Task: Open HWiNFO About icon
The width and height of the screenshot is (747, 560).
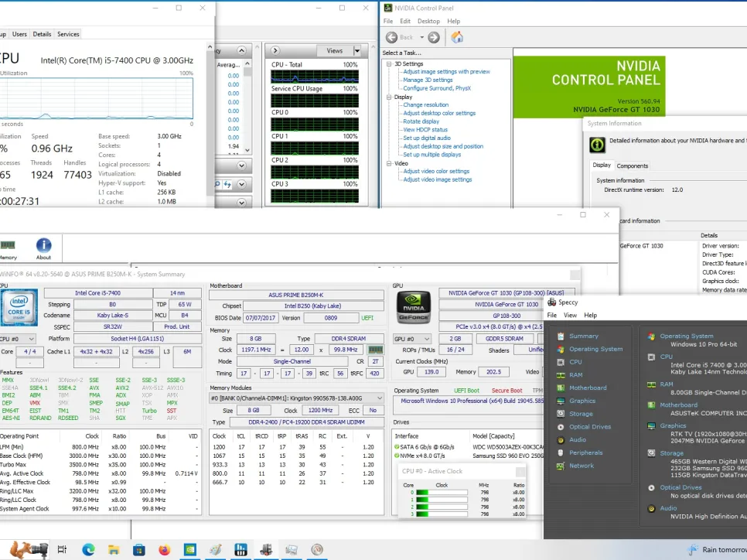Action: pos(43,249)
